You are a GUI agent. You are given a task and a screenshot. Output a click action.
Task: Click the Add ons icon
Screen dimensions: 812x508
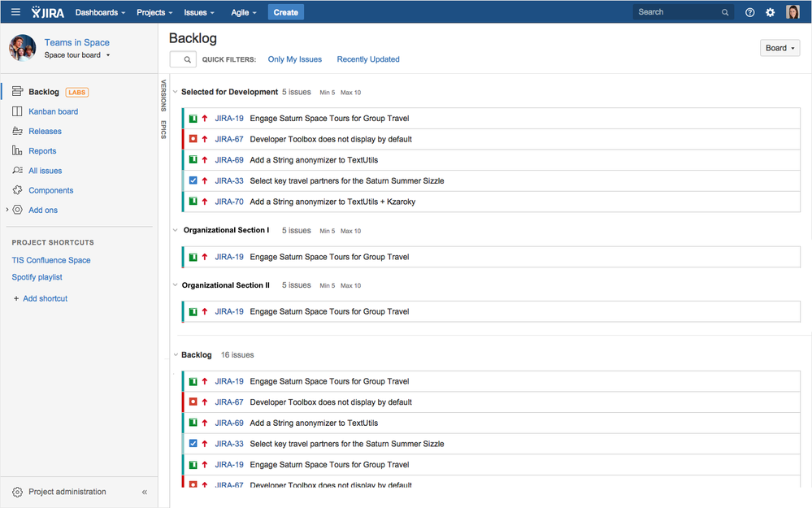(17, 210)
